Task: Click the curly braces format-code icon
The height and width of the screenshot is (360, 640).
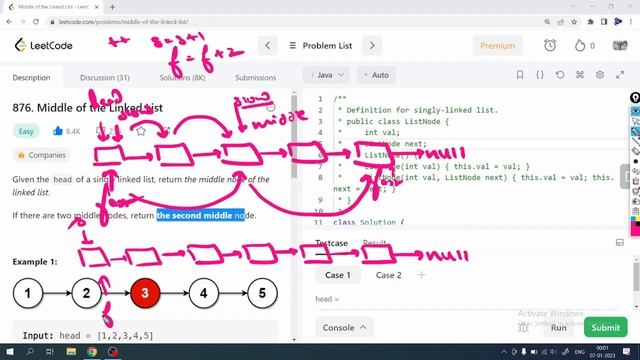Action: click(x=540, y=75)
